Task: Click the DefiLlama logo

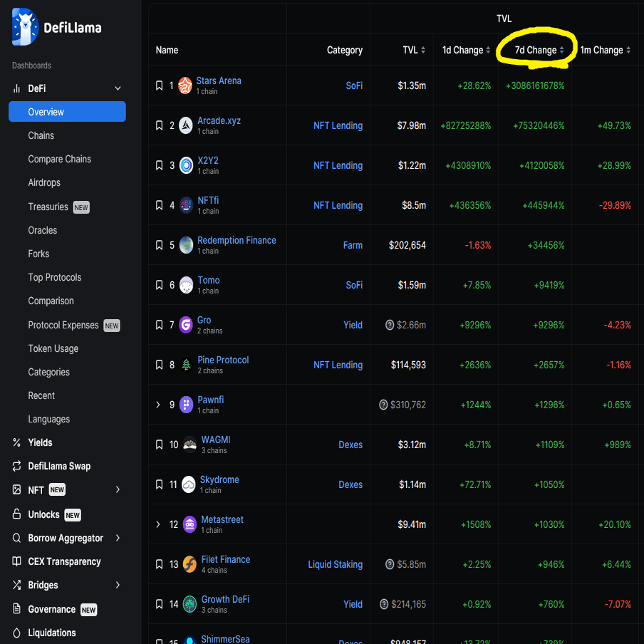Action: pyautogui.click(x=57, y=27)
